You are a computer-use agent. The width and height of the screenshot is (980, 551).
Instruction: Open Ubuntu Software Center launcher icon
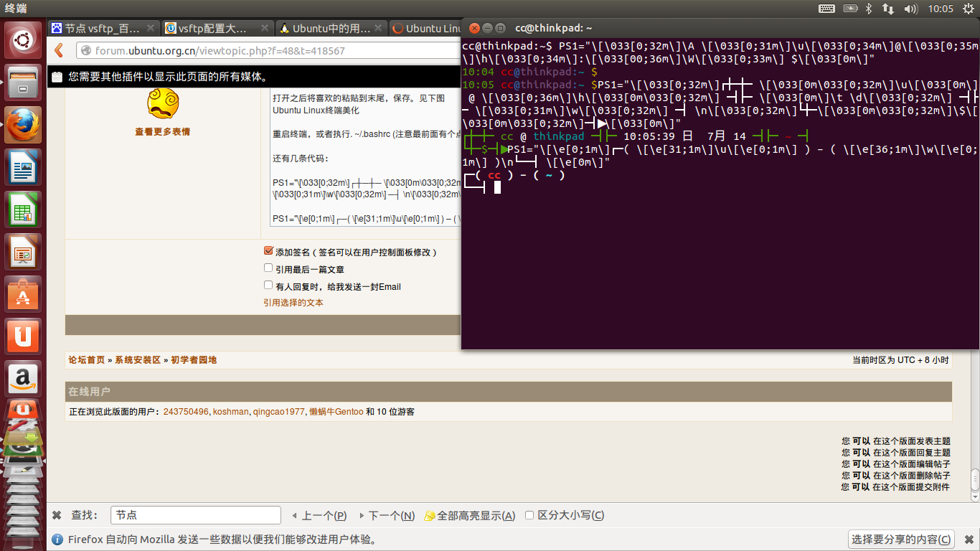click(x=23, y=295)
